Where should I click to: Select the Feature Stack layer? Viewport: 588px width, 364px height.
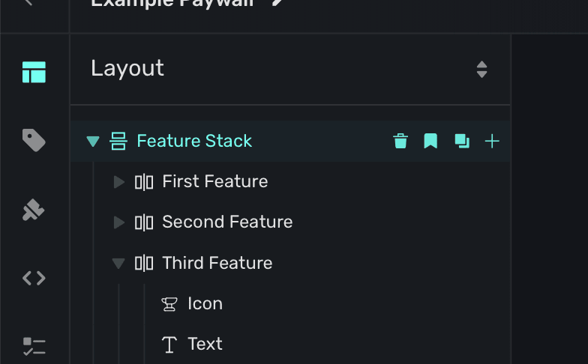click(x=194, y=141)
